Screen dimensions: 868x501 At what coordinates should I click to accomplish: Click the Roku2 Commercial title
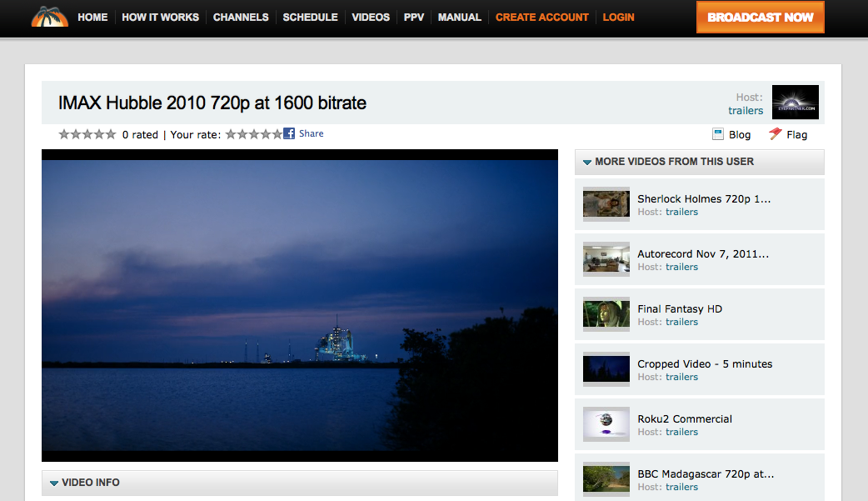tap(685, 419)
